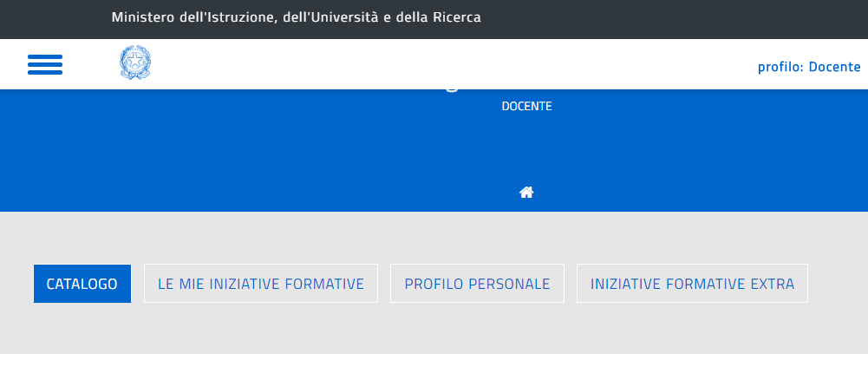Click the dark top bar ministry title

pos(296,17)
